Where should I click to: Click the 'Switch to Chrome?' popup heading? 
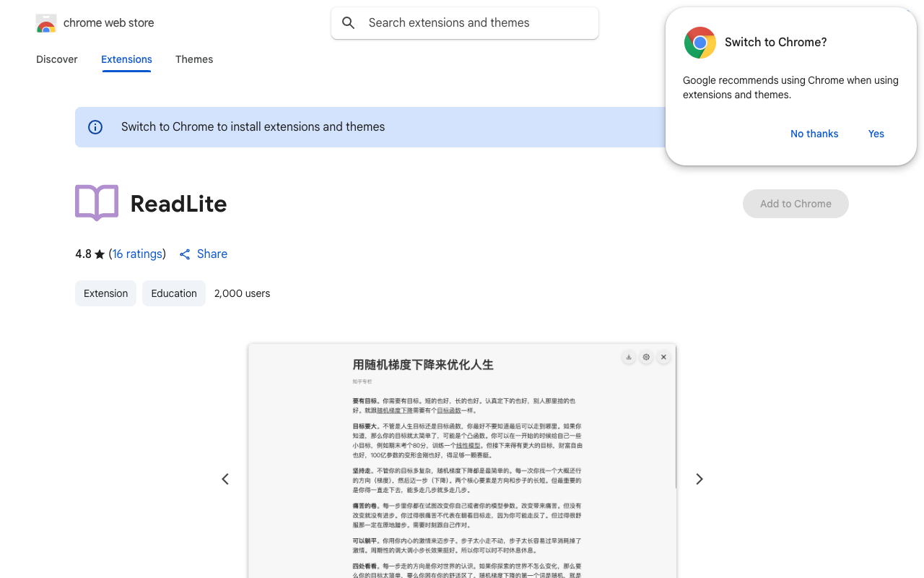[776, 43]
